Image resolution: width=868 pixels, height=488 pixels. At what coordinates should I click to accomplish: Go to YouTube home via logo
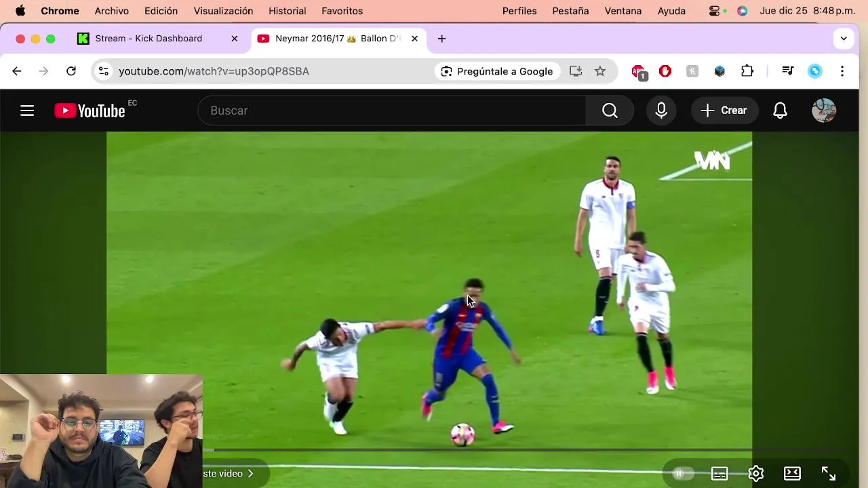(90, 110)
